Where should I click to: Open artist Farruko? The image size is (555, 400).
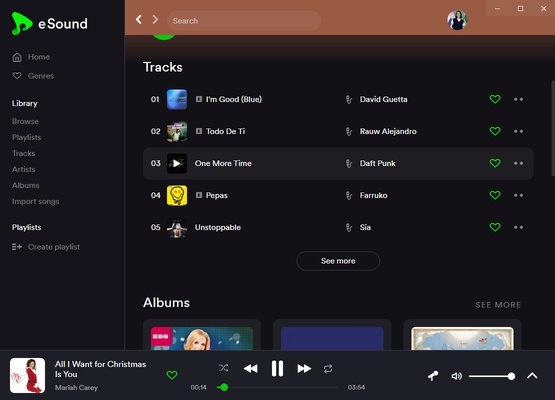pyautogui.click(x=373, y=195)
